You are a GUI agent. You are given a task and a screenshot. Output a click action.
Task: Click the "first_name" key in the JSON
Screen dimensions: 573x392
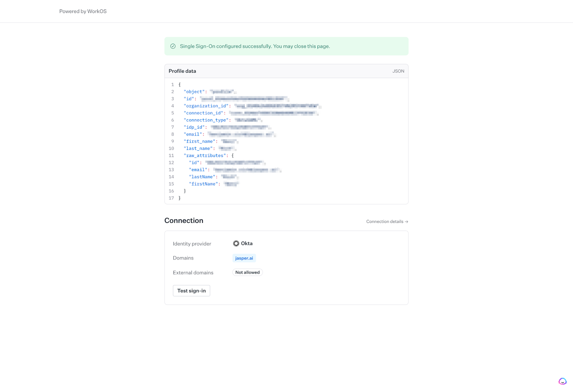(200, 141)
